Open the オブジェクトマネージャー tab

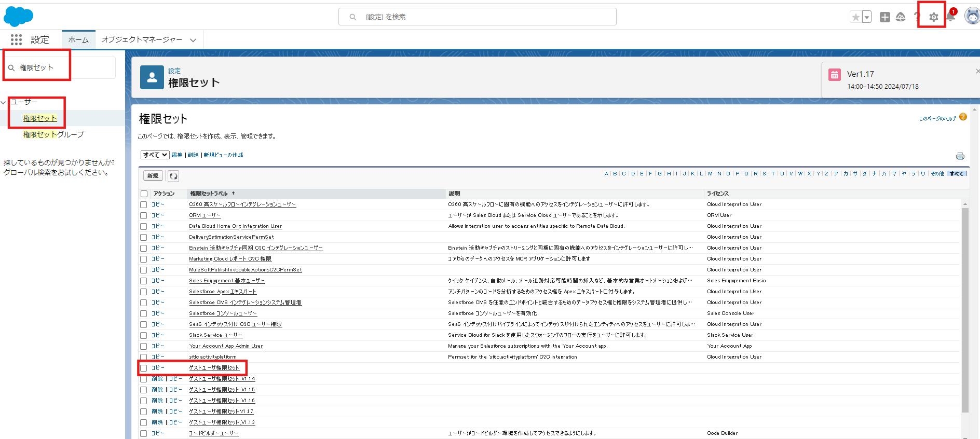pos(142,39)
